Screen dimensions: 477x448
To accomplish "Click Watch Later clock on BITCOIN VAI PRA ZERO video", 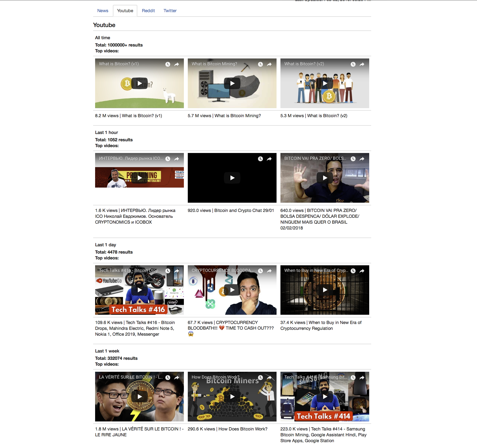I will [x=353, y=159].
